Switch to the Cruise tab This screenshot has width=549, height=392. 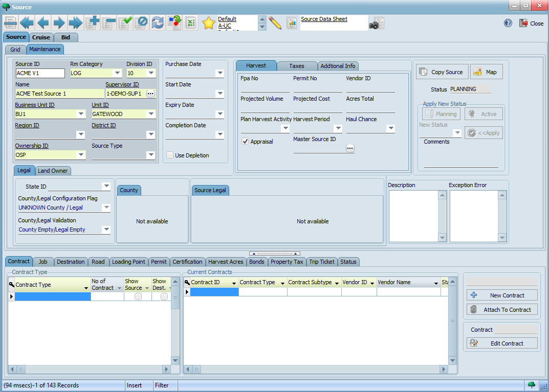(x=41, y=37)
